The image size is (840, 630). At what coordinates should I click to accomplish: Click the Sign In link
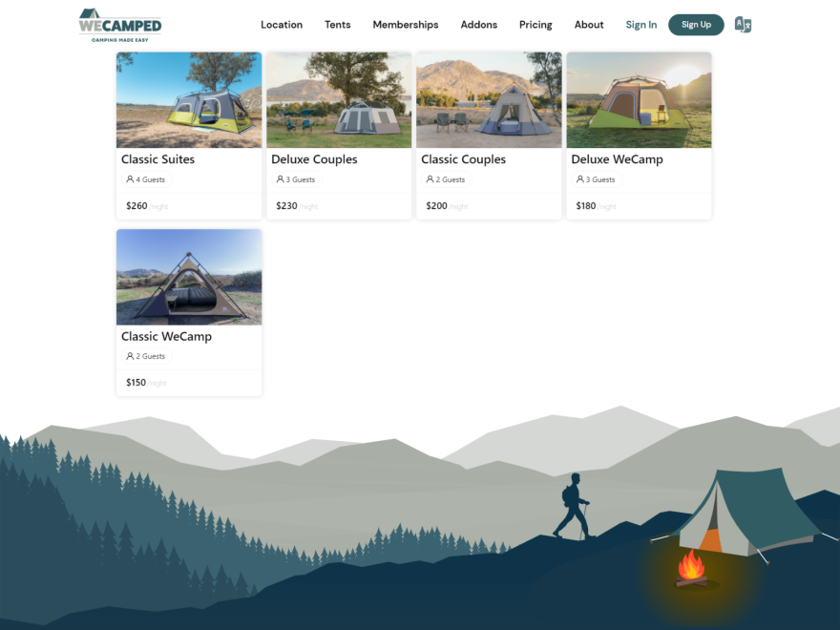[641, 25]
